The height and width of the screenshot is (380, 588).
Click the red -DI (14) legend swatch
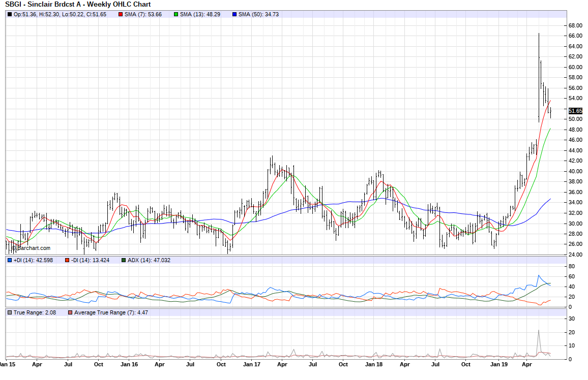[x=67, y=260]
